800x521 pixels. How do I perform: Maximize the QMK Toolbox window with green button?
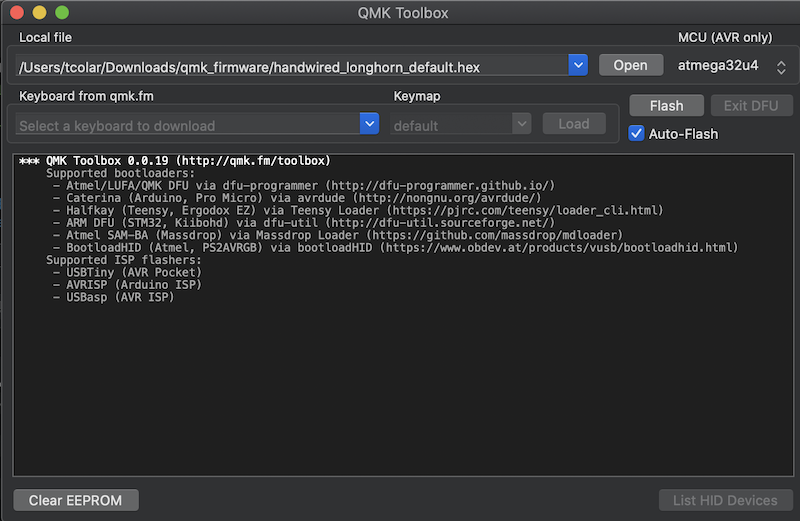(62, 12)
